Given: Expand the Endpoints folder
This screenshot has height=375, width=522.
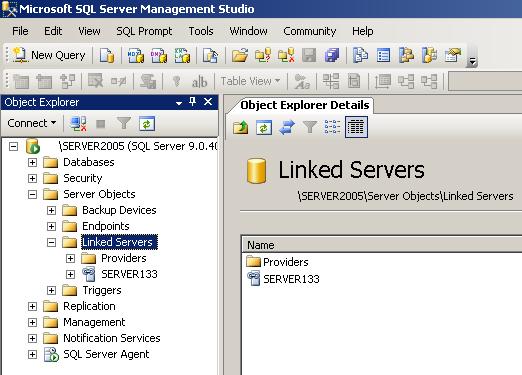Looking at the screenshot, I should tap(51, 226).
